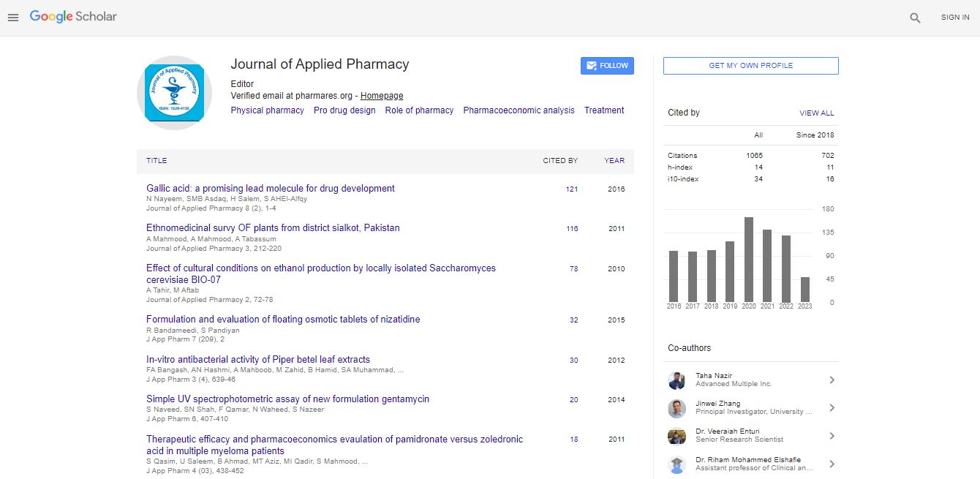Open Dr. Riham Mohammed Elshafie name
Image resolution: width=980 pixels, height=479 pixels.
click(x=747, y=459)
